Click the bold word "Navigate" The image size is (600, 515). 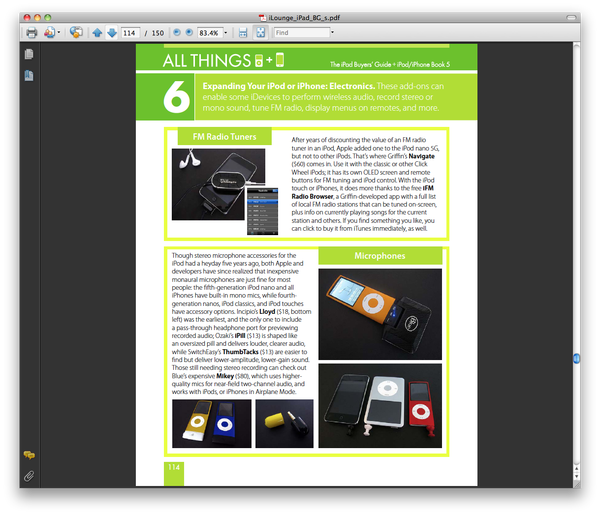point(421,156)
